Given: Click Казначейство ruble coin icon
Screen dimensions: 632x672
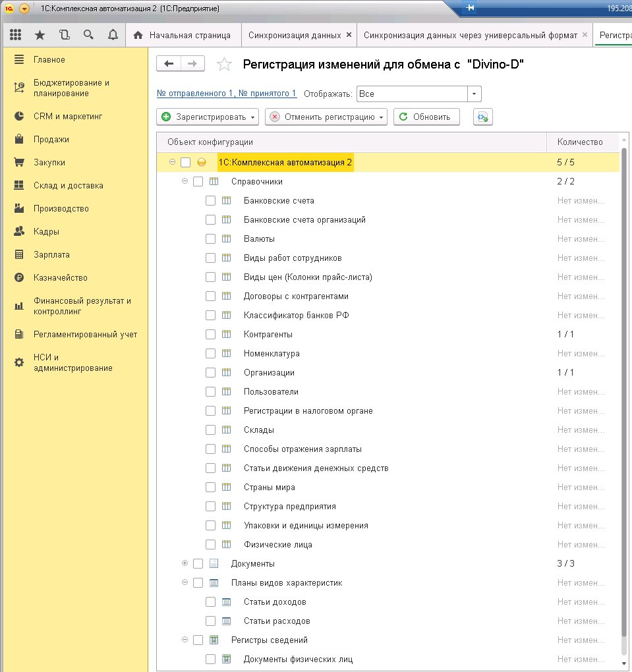Looking at the screenshot, I should point(19,278).
